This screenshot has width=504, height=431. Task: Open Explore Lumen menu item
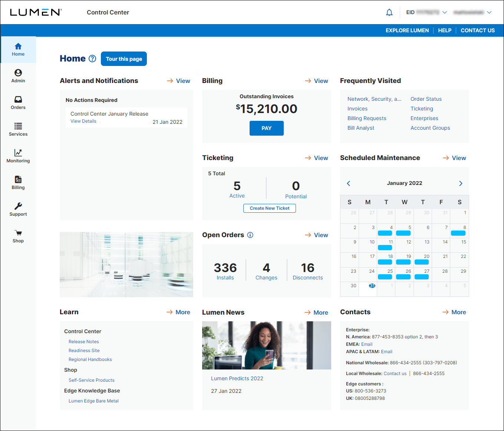(407, 30)
